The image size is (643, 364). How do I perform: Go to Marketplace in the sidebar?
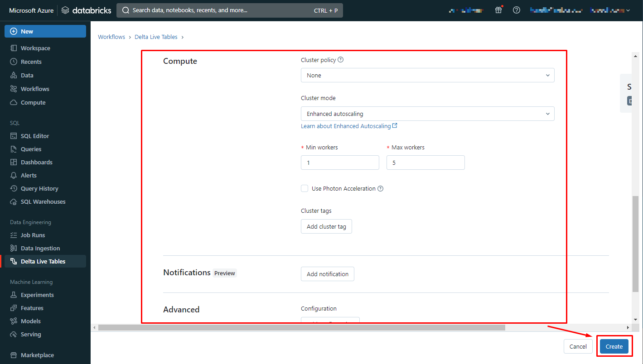click(x=37, y=355)
